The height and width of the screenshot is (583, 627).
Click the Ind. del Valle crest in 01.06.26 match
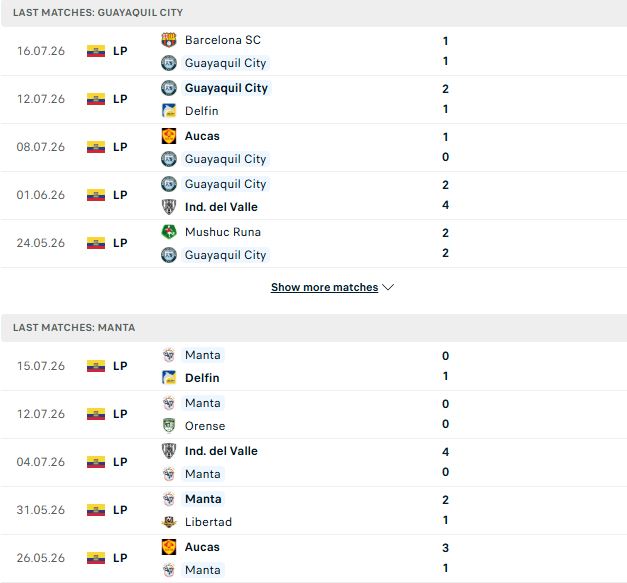(169, 207)
